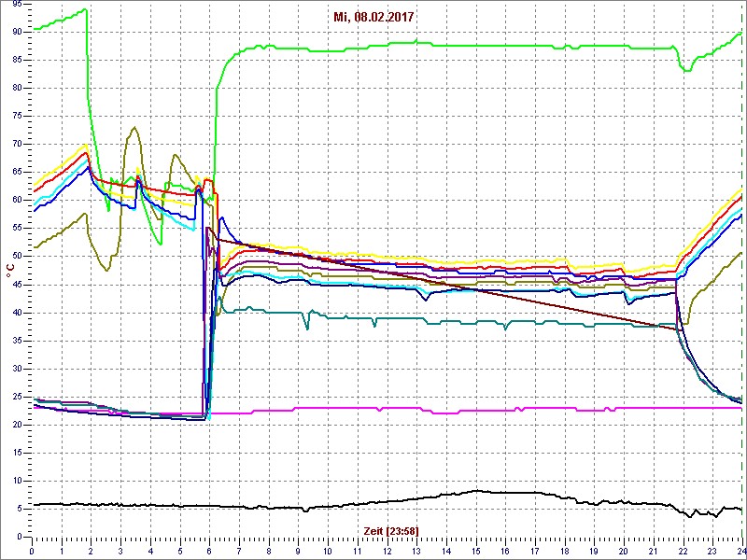Viewport: 747px width, 560px height.
Task: Click the x-axis hour label 6
Action: click(209, 551)
